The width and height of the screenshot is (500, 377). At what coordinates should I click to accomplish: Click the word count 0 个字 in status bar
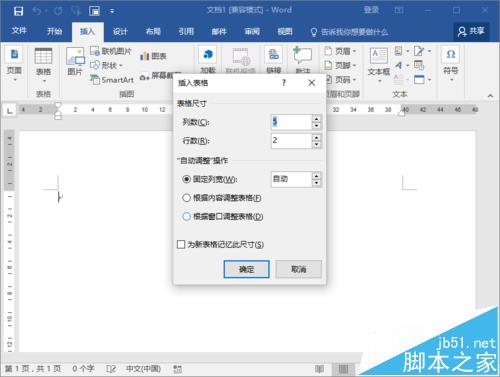click(83, 369)
